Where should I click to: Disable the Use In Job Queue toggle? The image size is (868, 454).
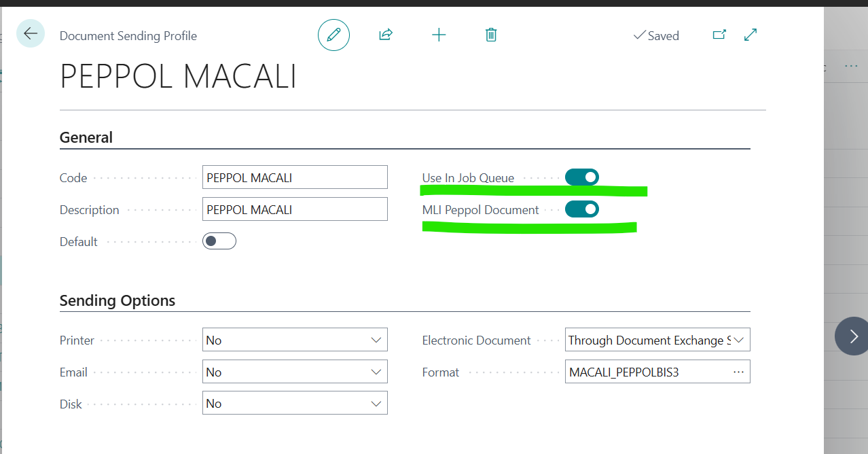coord(582,177)
